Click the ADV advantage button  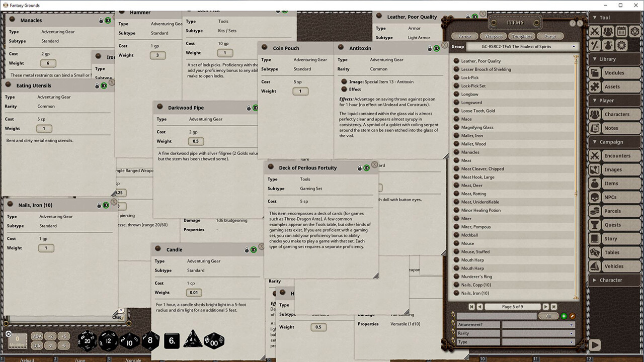38,335
